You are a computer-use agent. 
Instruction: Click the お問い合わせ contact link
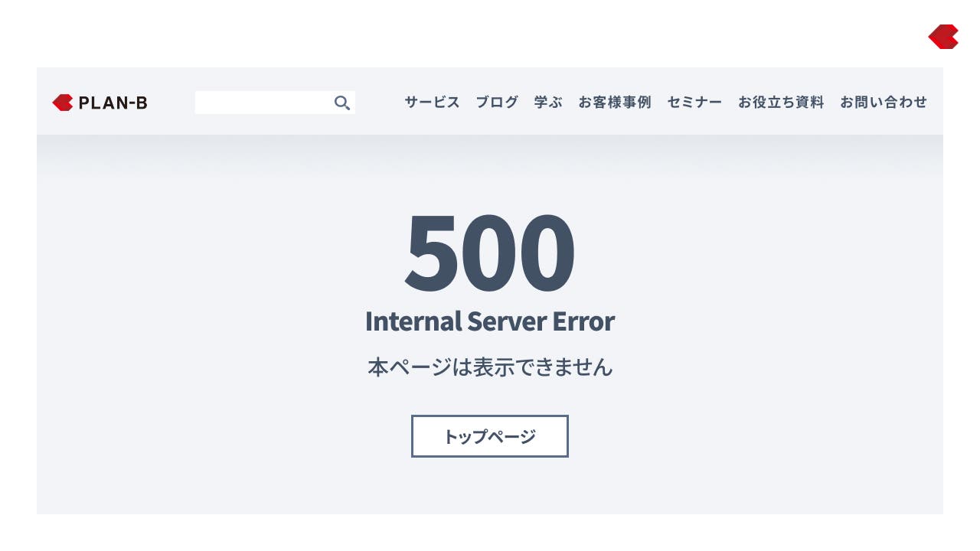(884, 102)
